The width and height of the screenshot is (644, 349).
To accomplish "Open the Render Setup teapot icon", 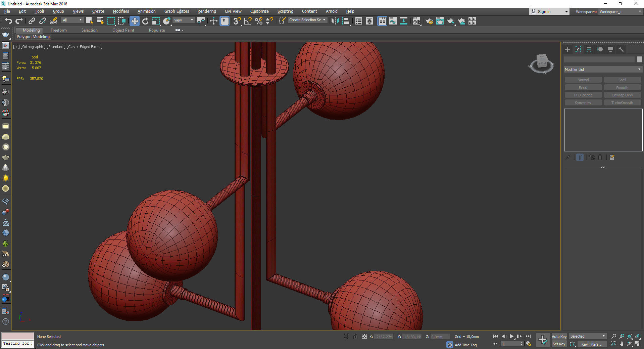I will [x=429, y=21].
